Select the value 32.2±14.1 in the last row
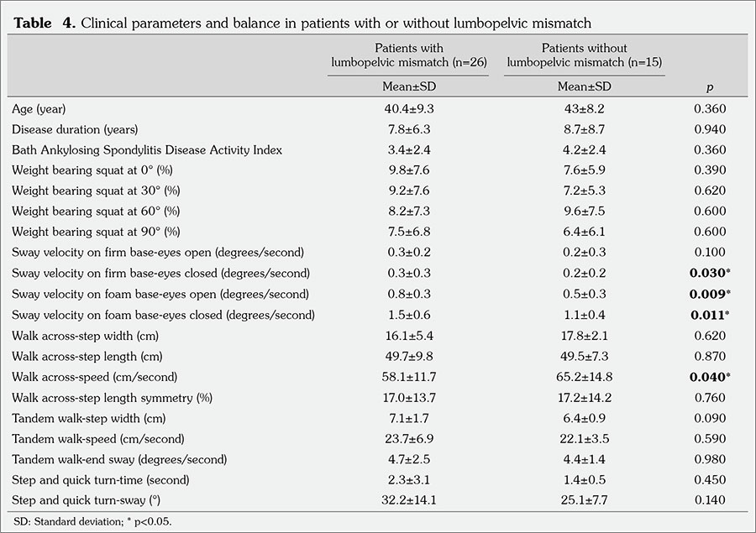Viewport: 756px width, 533px height. [409, 500]
